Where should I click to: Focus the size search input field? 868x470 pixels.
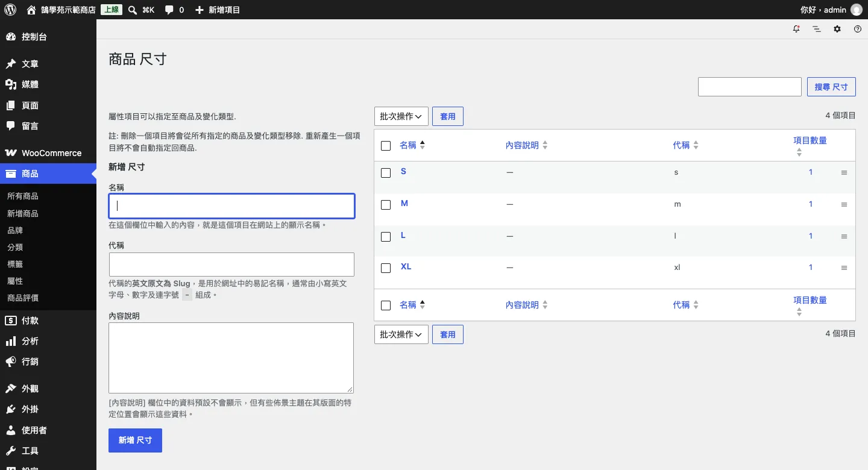(x=750, y=87)
